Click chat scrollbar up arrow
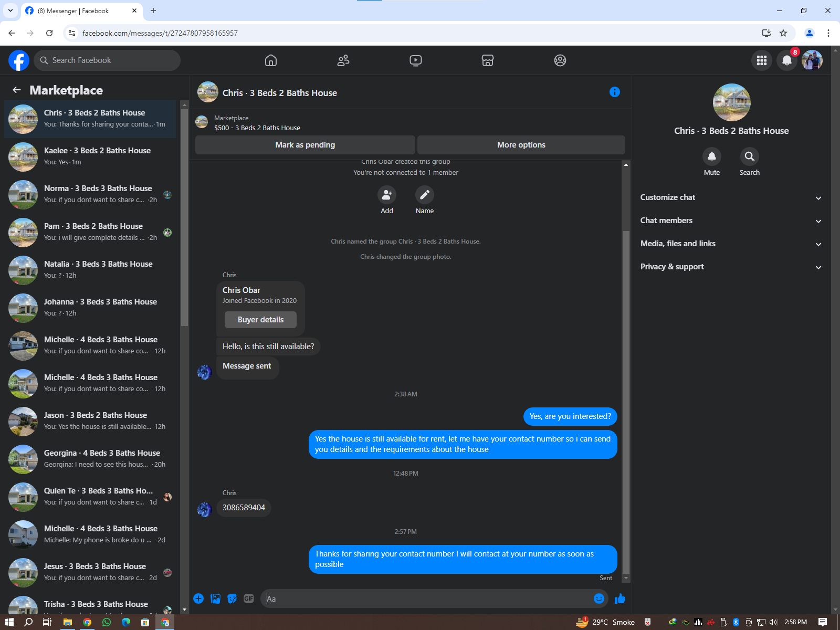 coord(626,165)
